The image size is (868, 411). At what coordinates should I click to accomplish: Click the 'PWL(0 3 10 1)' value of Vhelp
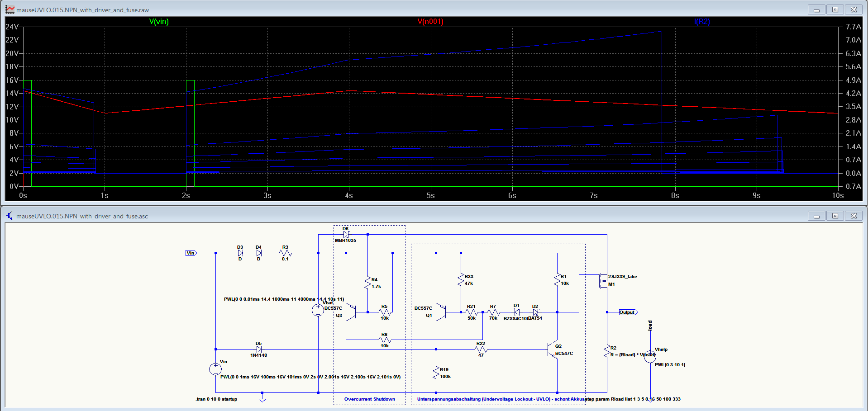tap(670, 365)
